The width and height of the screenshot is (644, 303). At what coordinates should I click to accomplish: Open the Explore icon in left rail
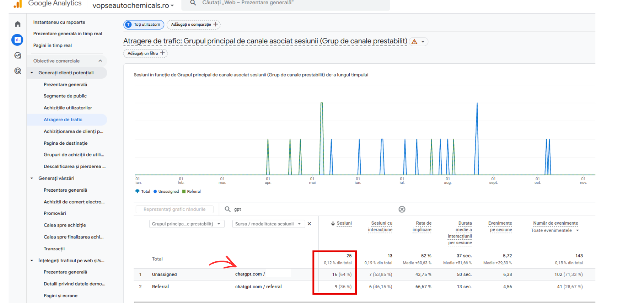click(17, 55)
